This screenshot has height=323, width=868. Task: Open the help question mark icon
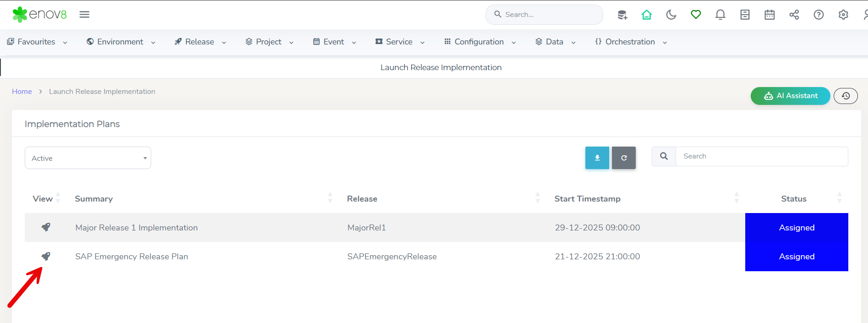[x=819, y=15]
